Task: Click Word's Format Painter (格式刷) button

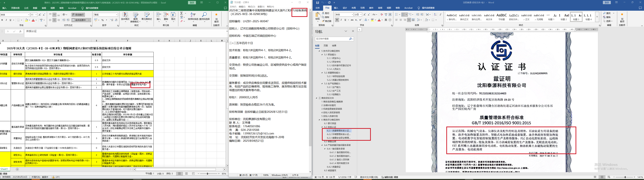Action: pos(327,21)
